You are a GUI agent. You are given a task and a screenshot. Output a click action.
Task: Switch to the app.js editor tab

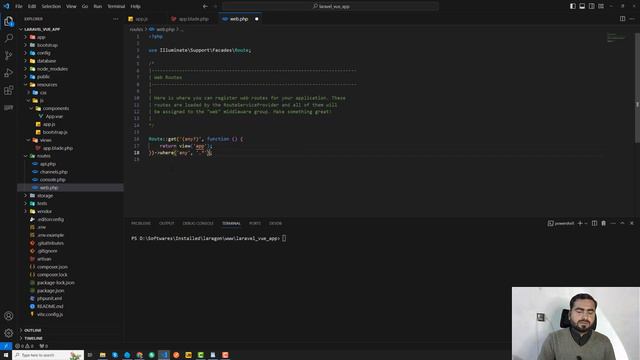142,19
